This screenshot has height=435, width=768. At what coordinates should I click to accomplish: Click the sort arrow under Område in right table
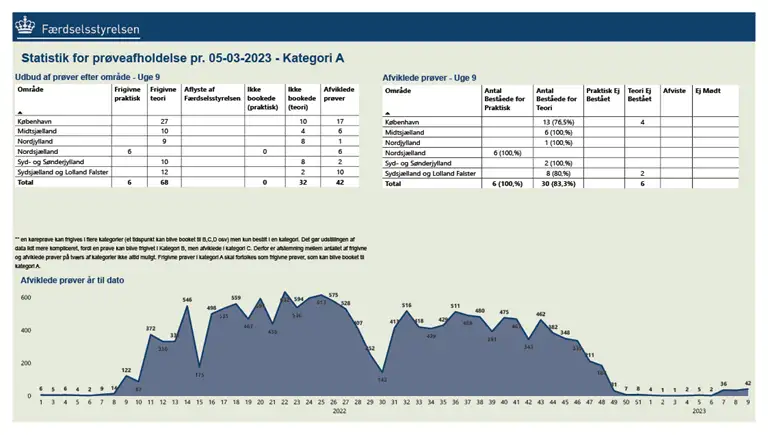[x=389, y=113]
